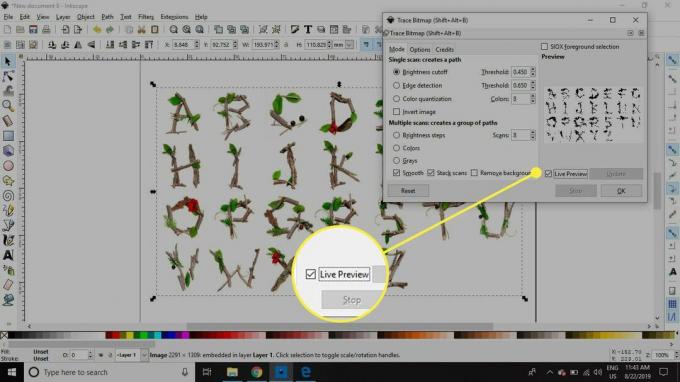This screenshot has height=382, width=680.
Task: Open the Filters menu
Action: [146, 17]
